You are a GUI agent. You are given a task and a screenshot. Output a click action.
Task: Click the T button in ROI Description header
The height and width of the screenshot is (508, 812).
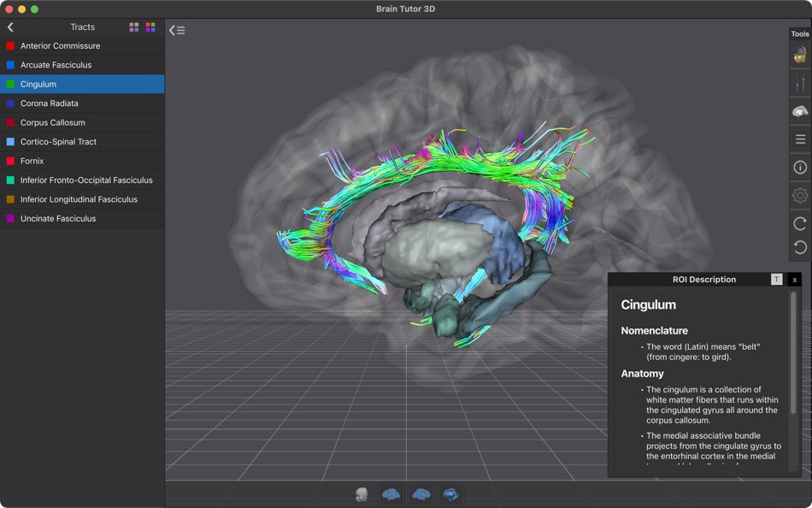click(x=776, y=280)
